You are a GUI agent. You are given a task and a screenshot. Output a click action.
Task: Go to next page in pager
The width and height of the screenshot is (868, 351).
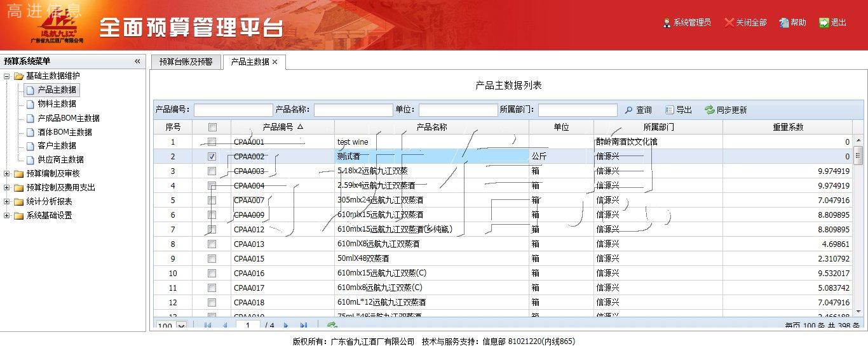287,326
